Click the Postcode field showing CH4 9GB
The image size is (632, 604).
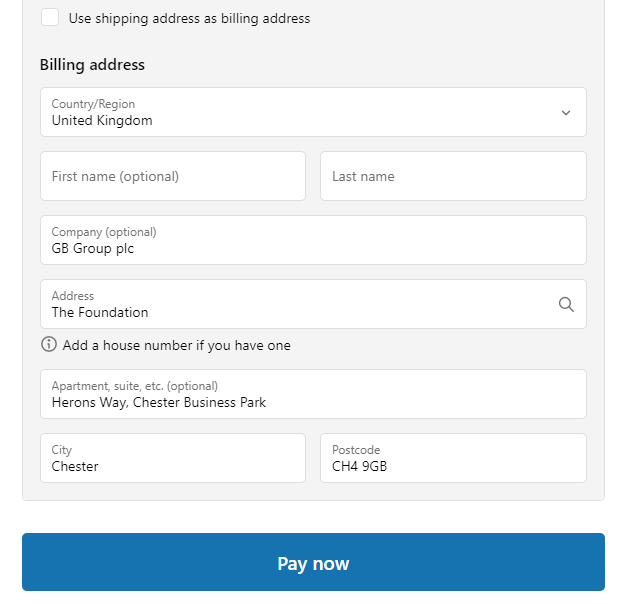(453, 458)
